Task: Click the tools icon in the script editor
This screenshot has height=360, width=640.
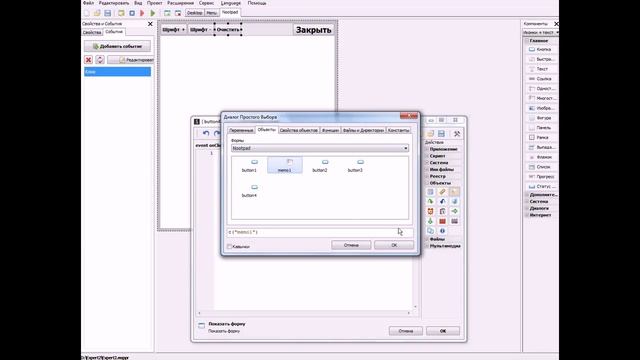Action: click(457, 134)
